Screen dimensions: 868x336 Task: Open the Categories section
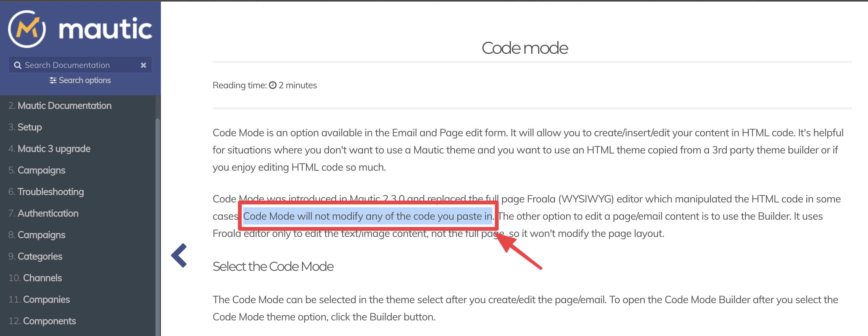(x=40, y=256)
